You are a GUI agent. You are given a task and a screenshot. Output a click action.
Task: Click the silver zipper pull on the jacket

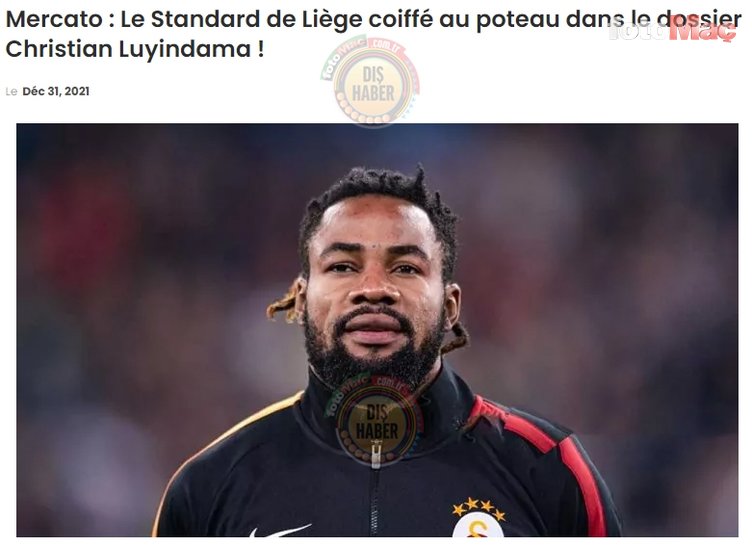pos(376,455)
